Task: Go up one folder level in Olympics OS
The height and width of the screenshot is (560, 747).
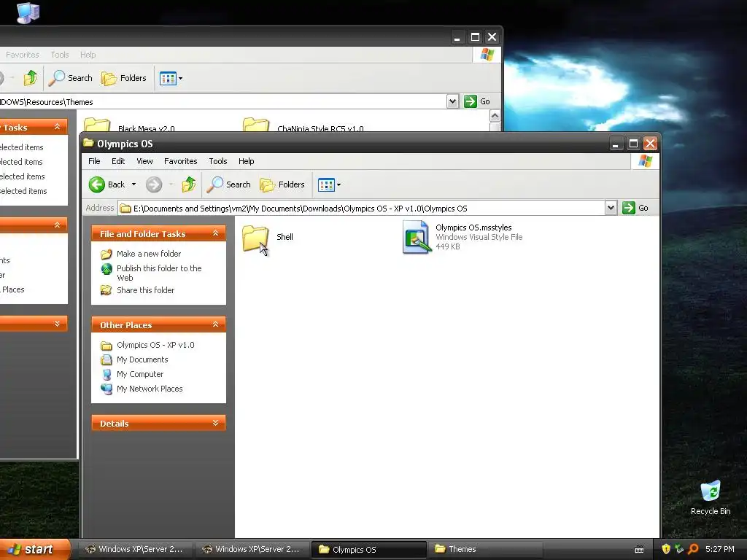Action: click(189, 184)
